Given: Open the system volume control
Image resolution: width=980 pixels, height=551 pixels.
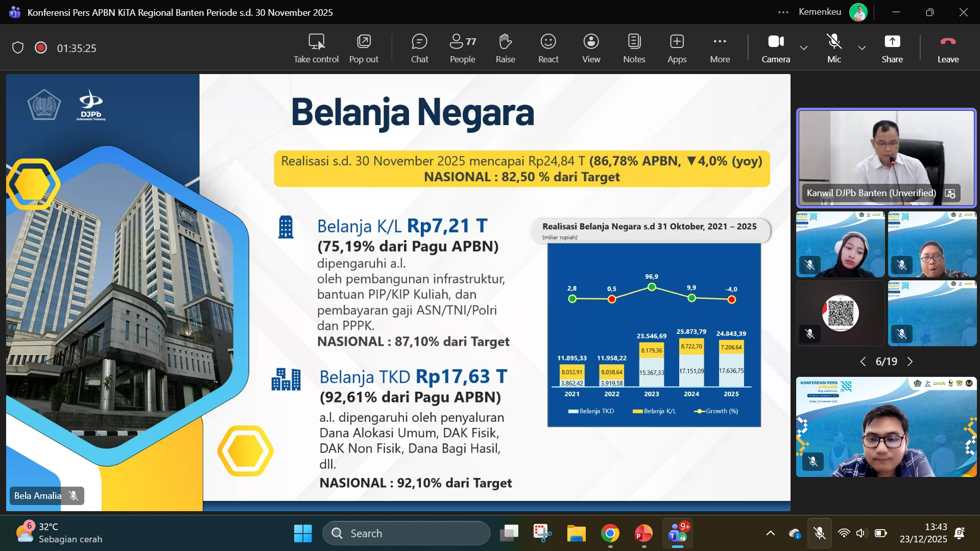Looking at the screenshot, I should pyautogui.click(x=861, y=533).
